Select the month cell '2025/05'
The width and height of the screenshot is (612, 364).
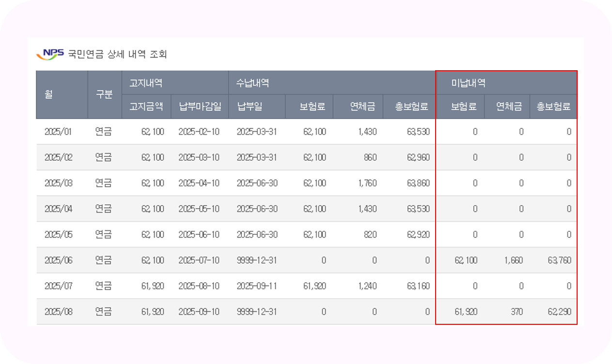(x=59, y=234)
